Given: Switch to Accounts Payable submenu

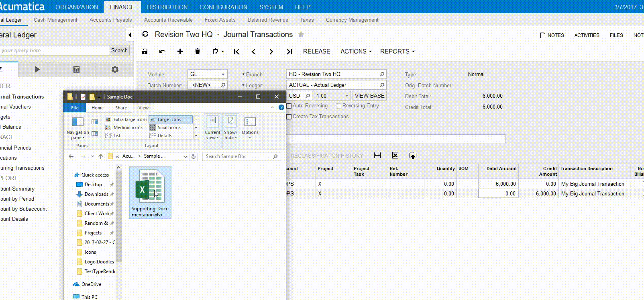Looking at the screenshot, I should 111,20.
